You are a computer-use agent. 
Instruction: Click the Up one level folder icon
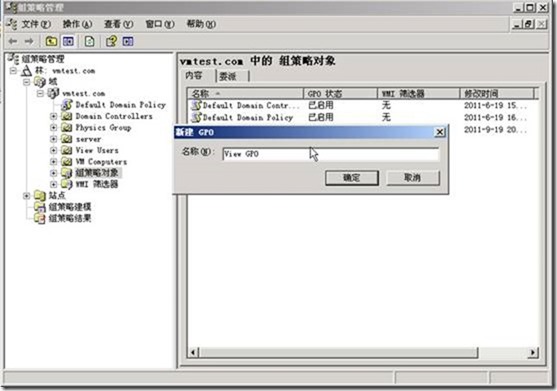(x=52, y=42)
